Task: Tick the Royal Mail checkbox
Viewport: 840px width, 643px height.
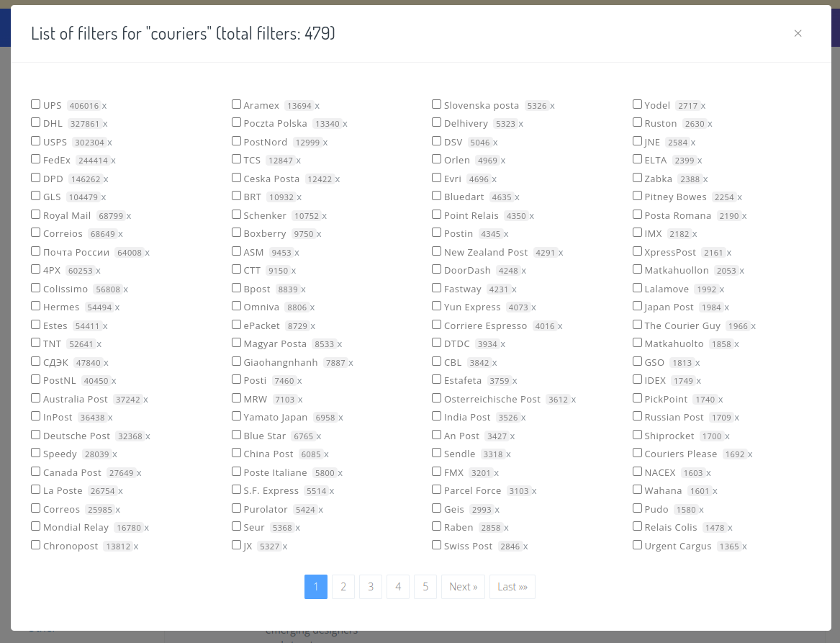Action: pos(36,215)
